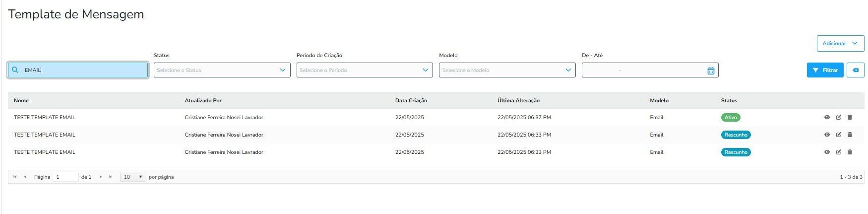Open the Adicionar button menu
The height and width of the screenshot is (214, 868).
840,44
